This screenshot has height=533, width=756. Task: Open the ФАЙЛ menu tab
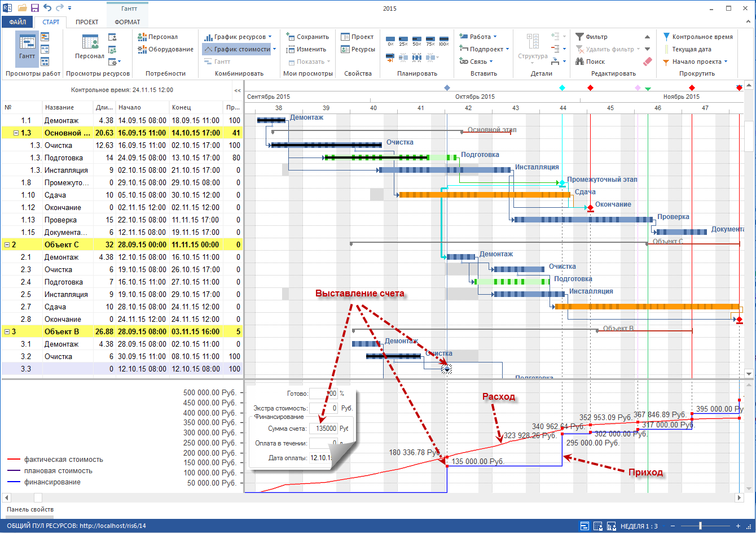[17, 22]
